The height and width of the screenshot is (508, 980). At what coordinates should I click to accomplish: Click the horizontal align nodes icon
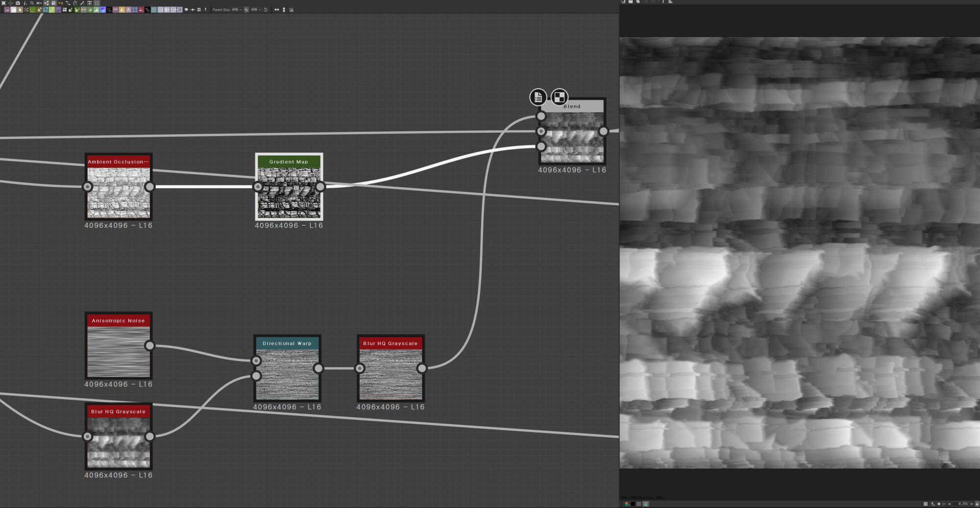coord(277,10)
